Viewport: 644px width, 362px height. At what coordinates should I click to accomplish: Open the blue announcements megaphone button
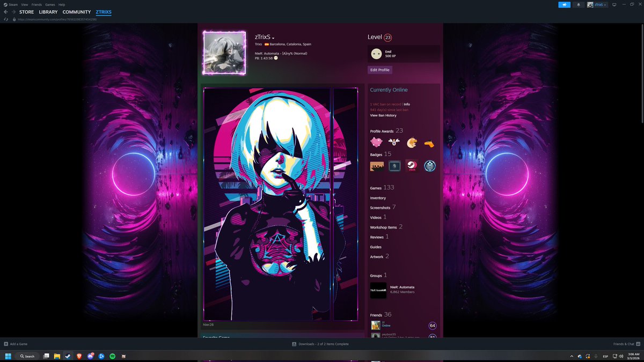point(564,5)
